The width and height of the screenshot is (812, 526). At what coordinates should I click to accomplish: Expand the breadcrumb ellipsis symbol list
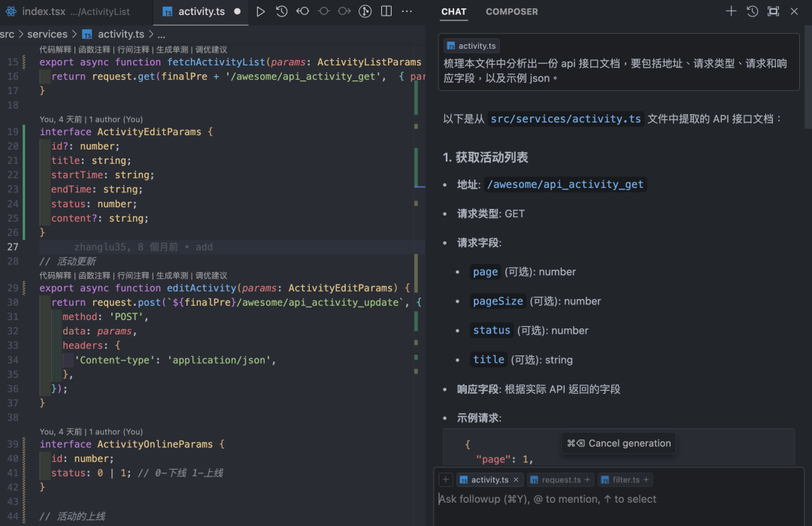tap(161, 34)
